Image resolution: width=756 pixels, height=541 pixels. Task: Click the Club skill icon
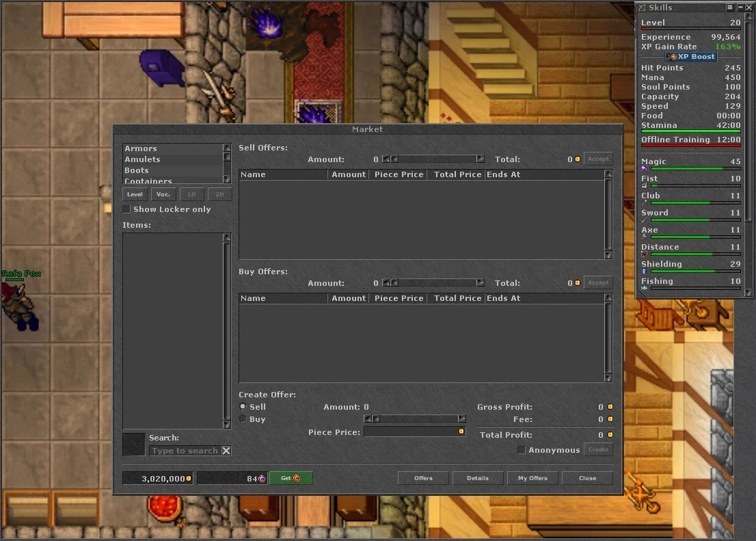point(644,202)
